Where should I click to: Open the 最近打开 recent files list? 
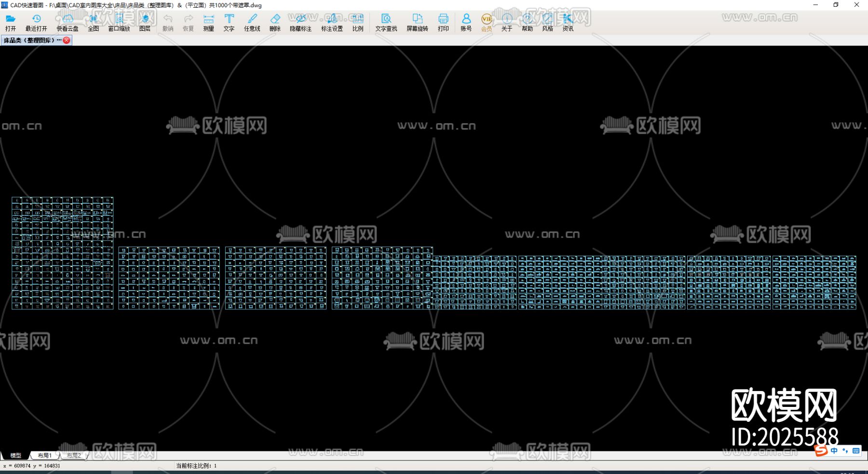click(x=36, y=22)
